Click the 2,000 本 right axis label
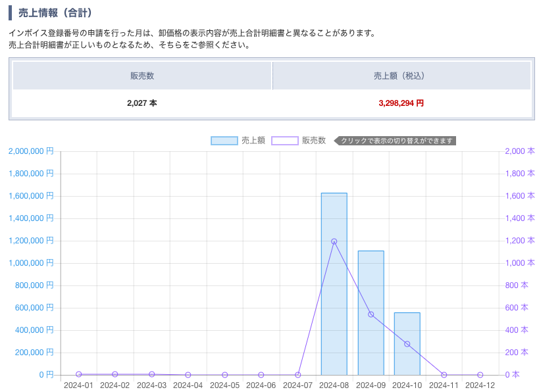The width and height of the screenshot is (539, 392). pyautogui.click(x=520, y=151)
